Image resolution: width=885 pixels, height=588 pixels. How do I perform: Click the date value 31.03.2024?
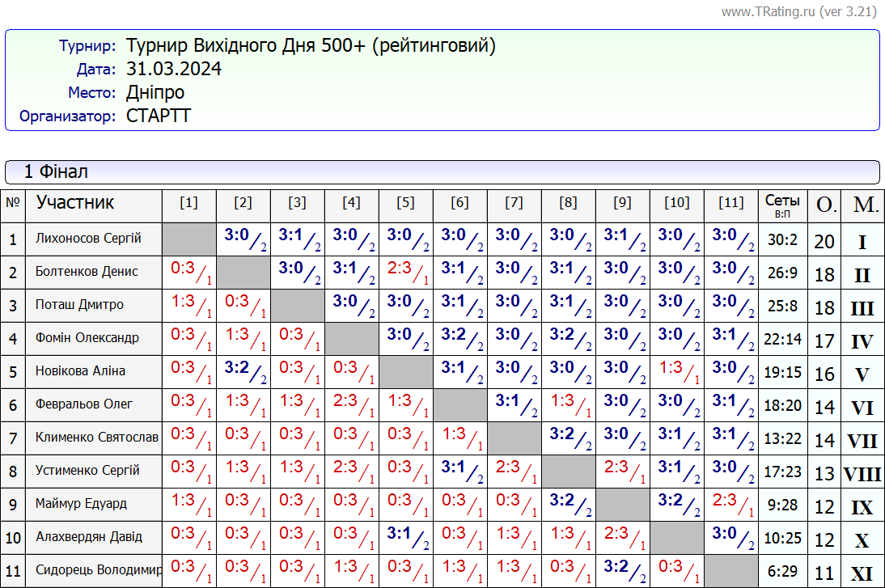click(174, 70)
